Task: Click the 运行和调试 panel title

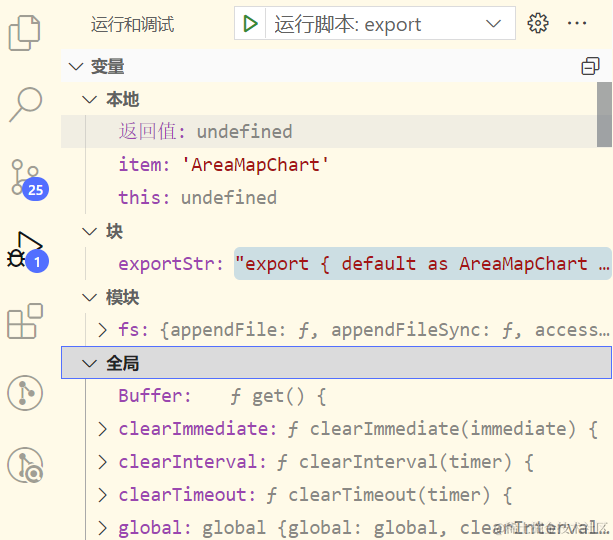Action: click(x=133, y=24)
